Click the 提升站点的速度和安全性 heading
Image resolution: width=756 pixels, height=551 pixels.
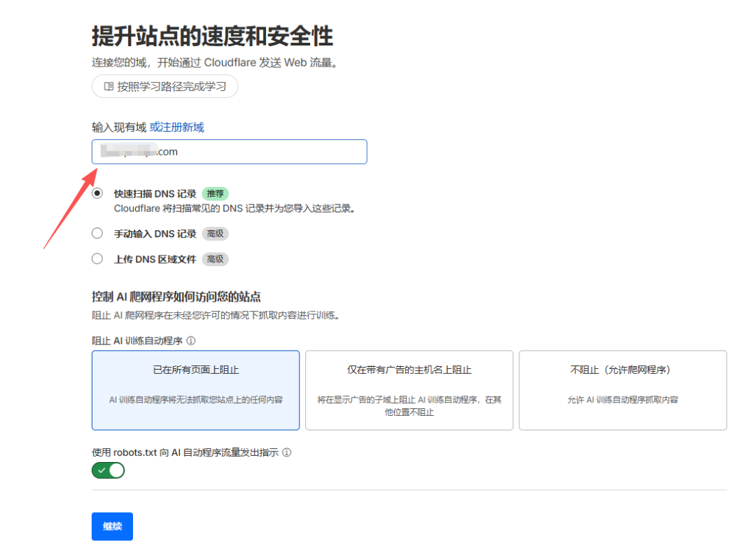click(212, 36)
